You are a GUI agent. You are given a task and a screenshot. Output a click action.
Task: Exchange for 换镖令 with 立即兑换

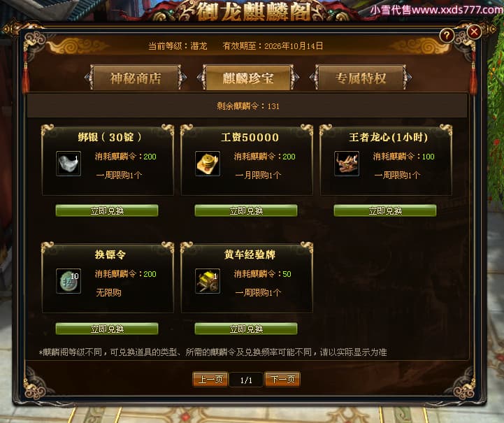pos(107,329)
